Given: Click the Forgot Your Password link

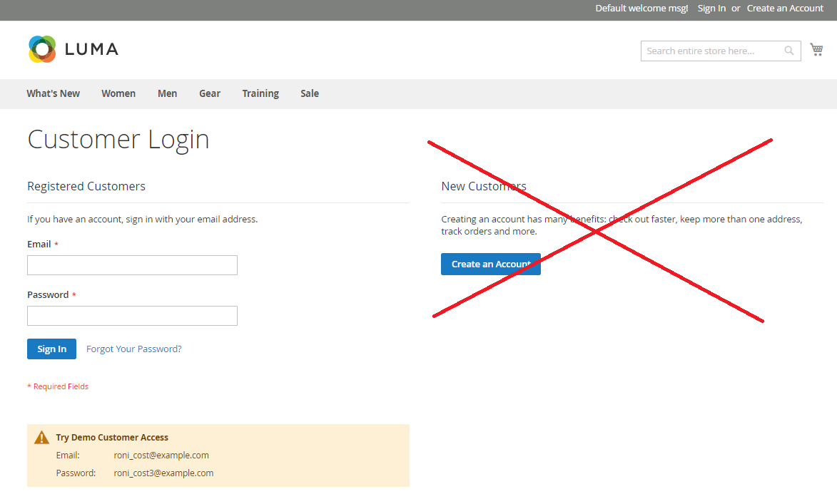Looking at the screenshot, I should click(134, 349).
